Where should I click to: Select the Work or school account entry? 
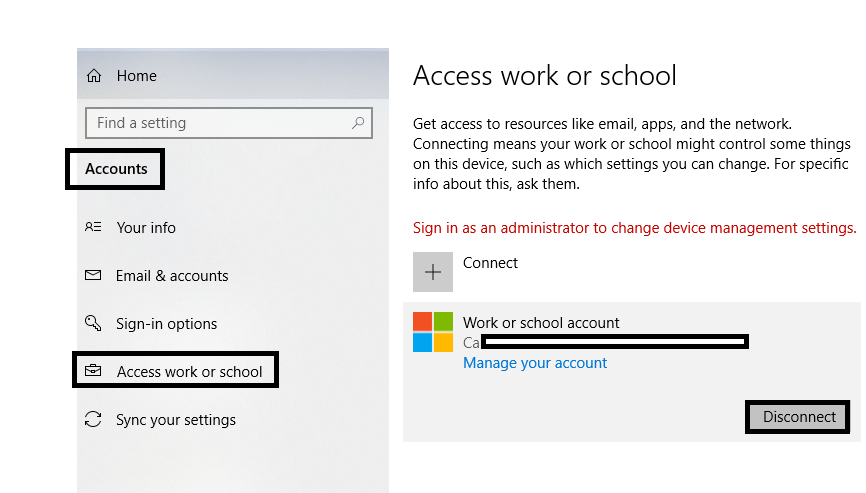pyautogui.click(x=631, y=372)
